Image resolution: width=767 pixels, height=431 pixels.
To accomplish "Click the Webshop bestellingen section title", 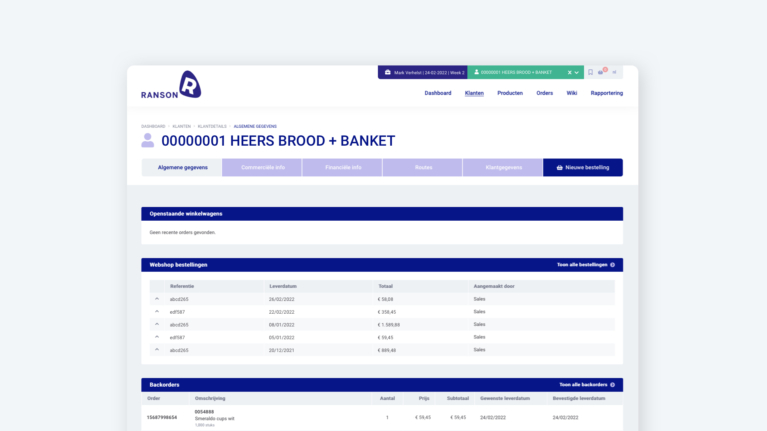I will pyautogui.click(x=179, y=265).
